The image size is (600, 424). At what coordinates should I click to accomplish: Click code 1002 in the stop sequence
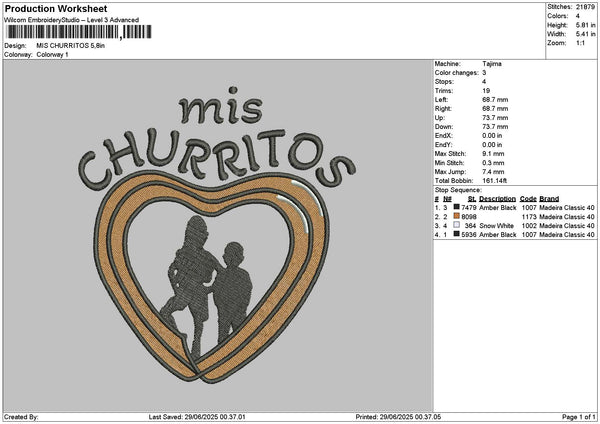pos(529,226)
